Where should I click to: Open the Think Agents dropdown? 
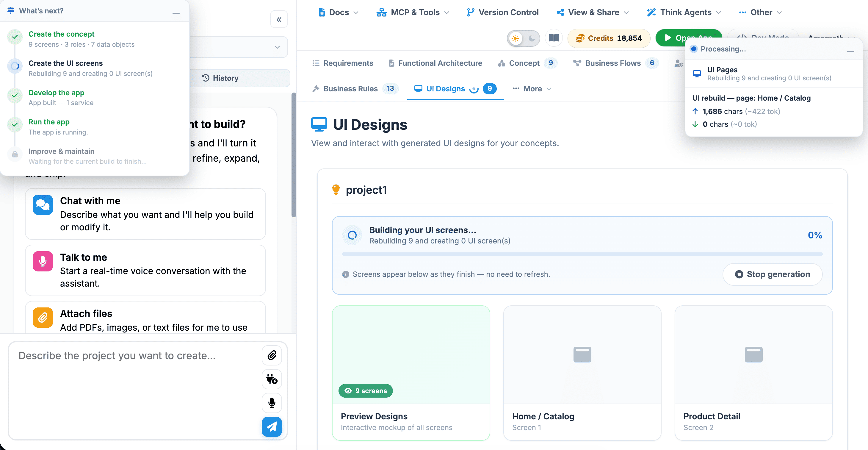tap(684, 12)
